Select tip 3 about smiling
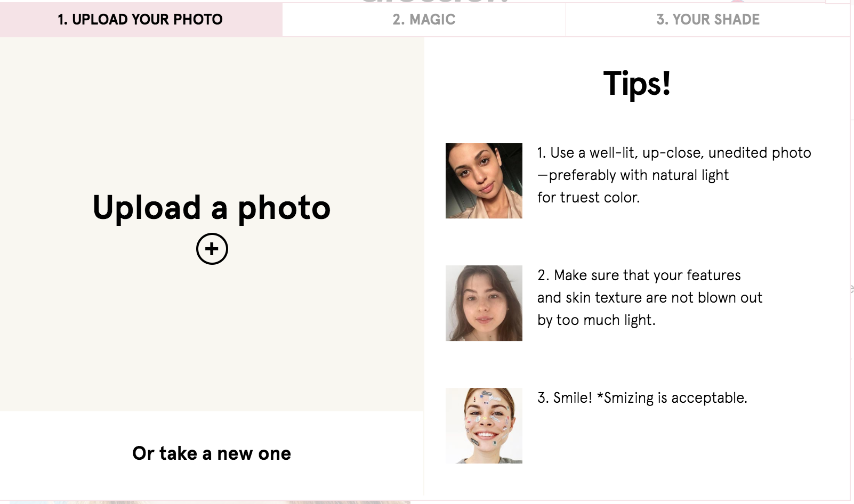This screenshot has width=854, height=504. 643,397
